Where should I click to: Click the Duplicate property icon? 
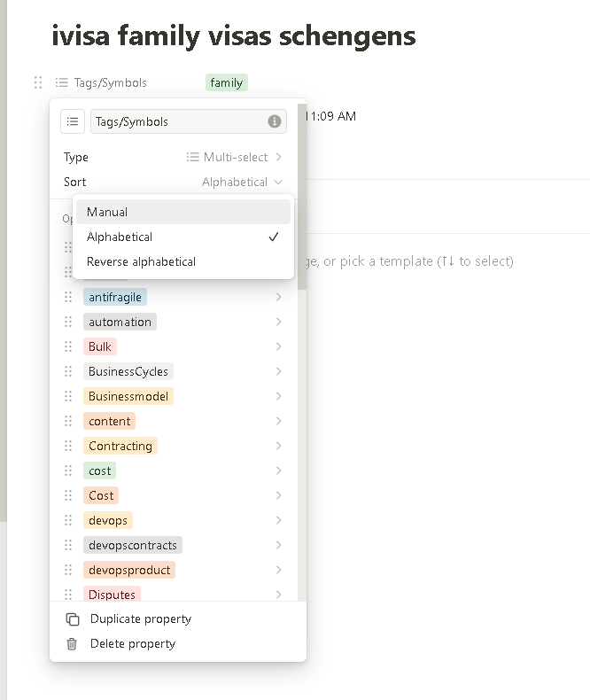[x=73, y=619]
